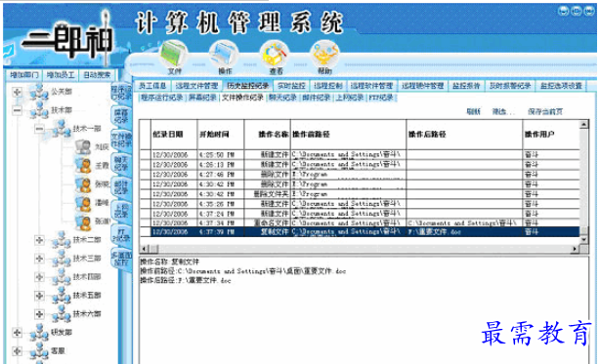Image resolution: width=600 pixels, height=364 pixels.
Task: Select the 技术部 department icon
Action: tap(39, 110)
